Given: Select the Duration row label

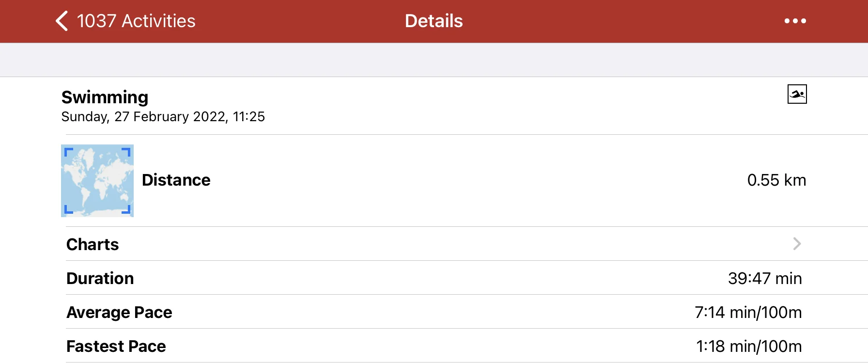Looking at the screenshot, I should 100,278.
